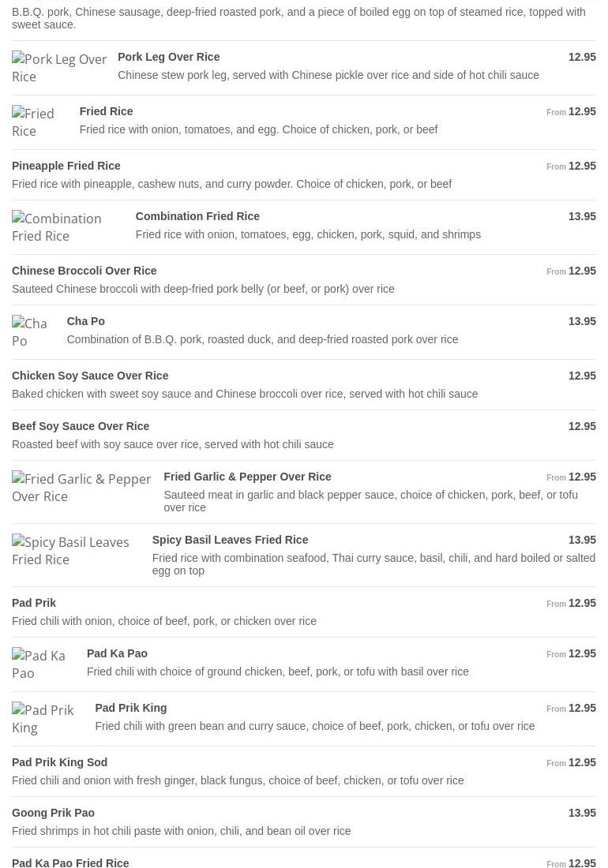Select Pad Prik King Sod dish
Viewport: 608px width, 868px height.
[x=60, y=762]
